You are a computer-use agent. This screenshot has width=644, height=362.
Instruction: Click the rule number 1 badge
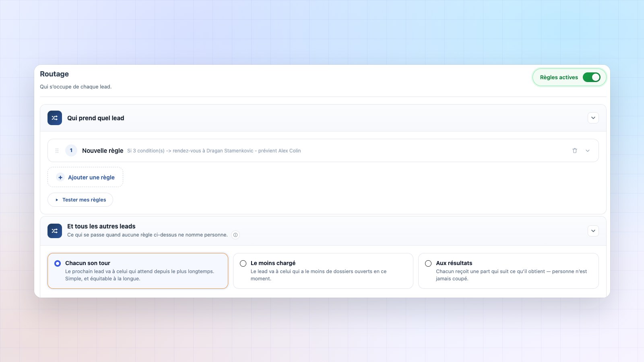(x=71, y=150)
